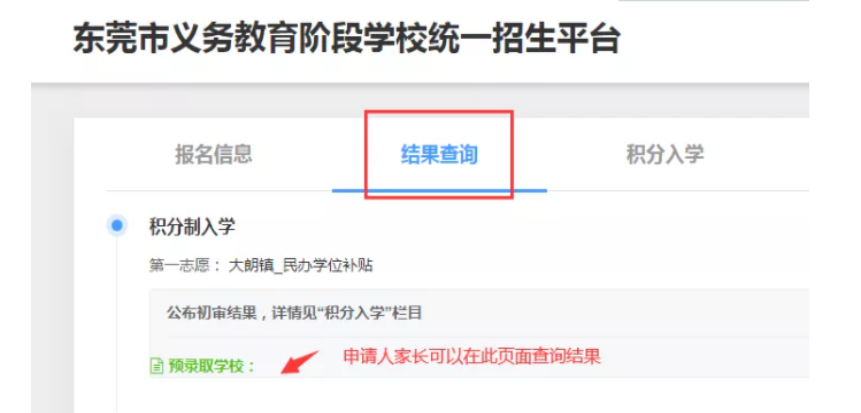This screenshot has height=413, width=861.
Task: Click the red arrow pointing at 预录取学校
Action: pyautogui.click(x=299, y=362)
